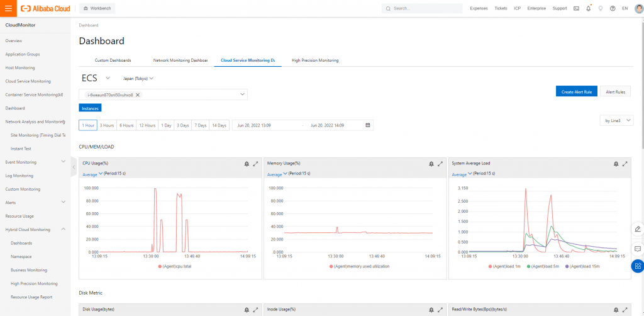Toggle the memory.used.utilization legend series
This screenshot has width=644, height=316.
coord(359,266)
